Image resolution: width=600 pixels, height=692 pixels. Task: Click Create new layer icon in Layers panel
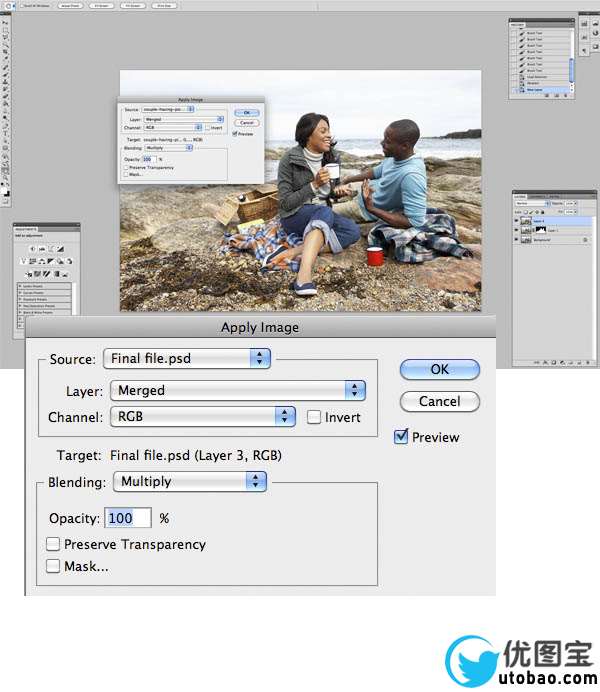pos(579,362)
